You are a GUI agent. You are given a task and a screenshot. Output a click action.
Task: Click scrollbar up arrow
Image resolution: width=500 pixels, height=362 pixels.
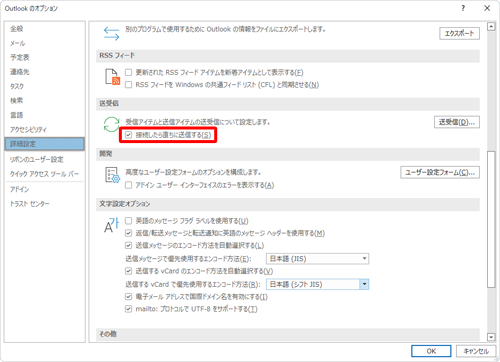[491, 26]
